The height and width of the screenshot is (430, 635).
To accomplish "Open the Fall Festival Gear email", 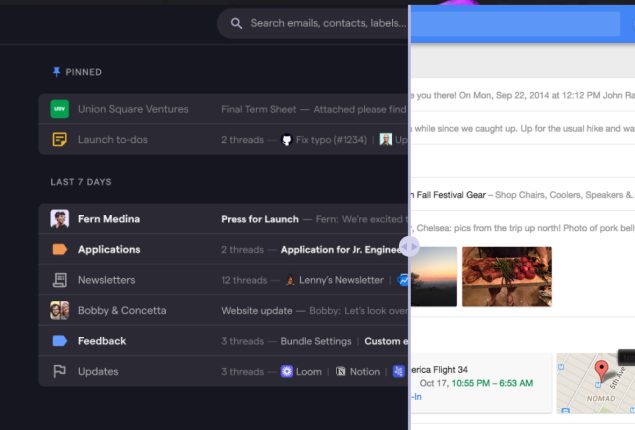I will (520, 195).
